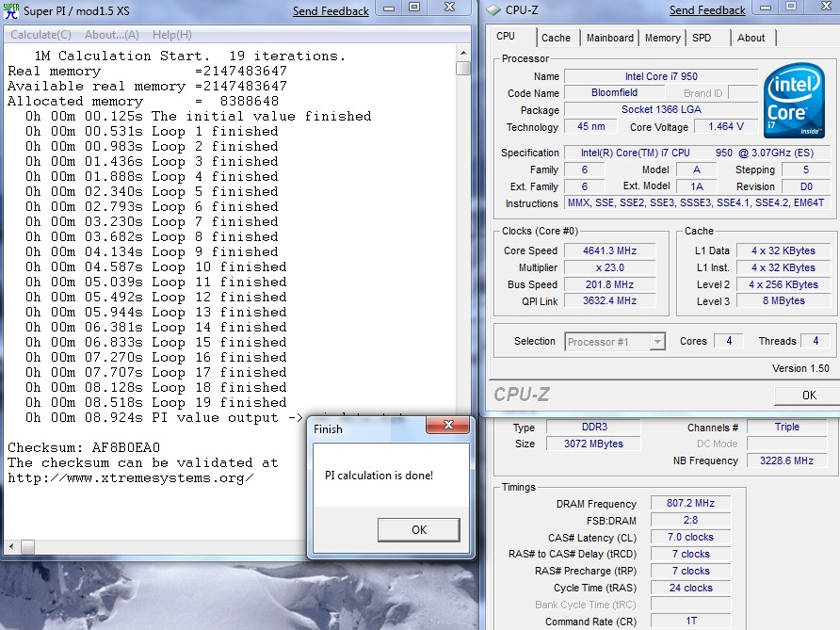Image resolution: width=840 pixels, height=630 pixels.
Task: Click the Code Name field showing Bloomfield
Action: click(x=615, y=92)
